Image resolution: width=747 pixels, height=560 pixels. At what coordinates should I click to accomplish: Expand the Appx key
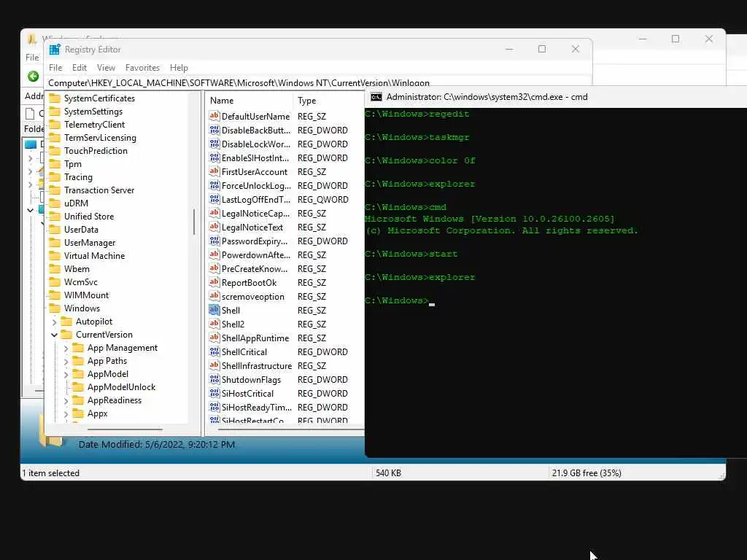pyautogui.click(x=66, y=414)
